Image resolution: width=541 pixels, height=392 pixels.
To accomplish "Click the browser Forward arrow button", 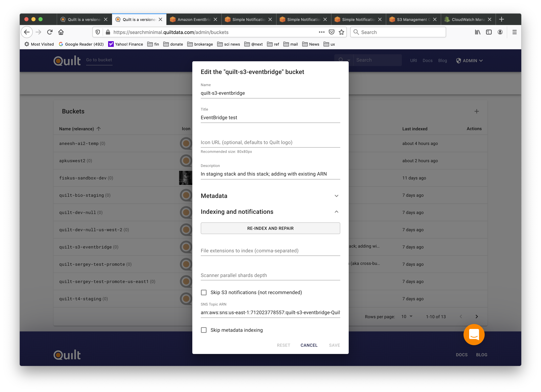I will click(38, 32).
